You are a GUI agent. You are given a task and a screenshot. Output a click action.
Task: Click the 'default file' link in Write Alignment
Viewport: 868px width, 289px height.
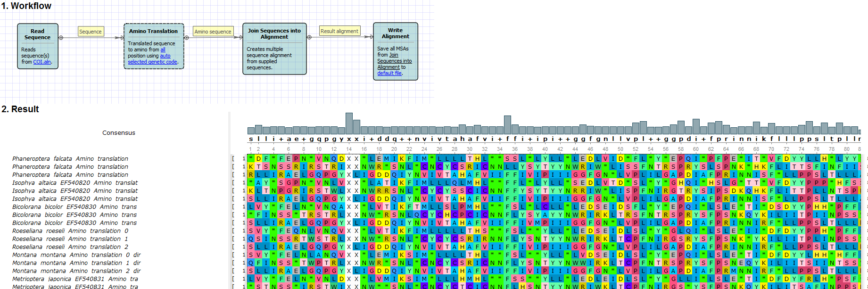tap(389, 73)
